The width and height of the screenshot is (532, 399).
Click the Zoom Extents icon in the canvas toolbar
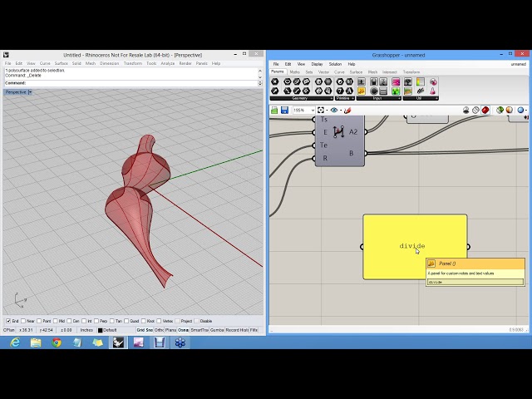pos(321,110)
